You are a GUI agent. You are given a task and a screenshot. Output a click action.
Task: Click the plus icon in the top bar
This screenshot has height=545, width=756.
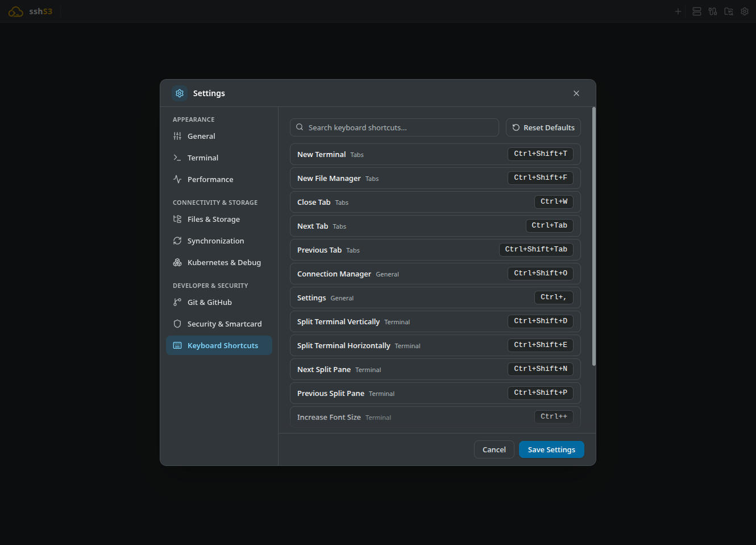point(678,11)
